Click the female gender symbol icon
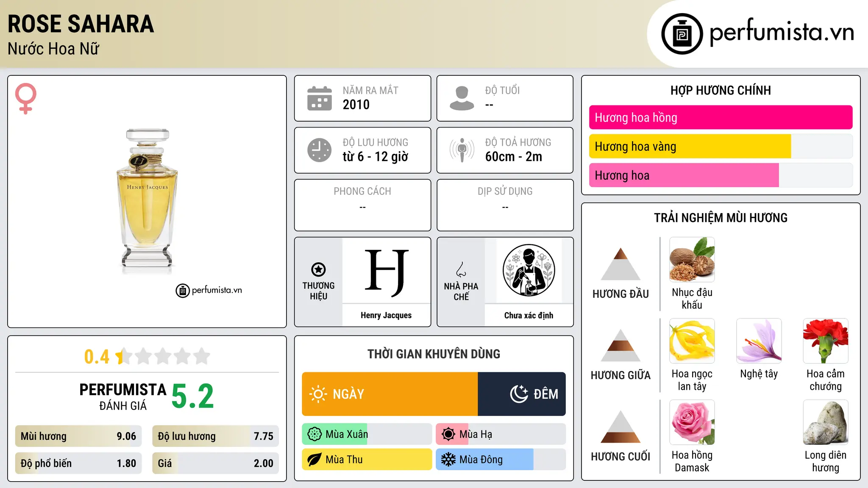The width and height of the screenshot is (868, 488). pos(26,98)
